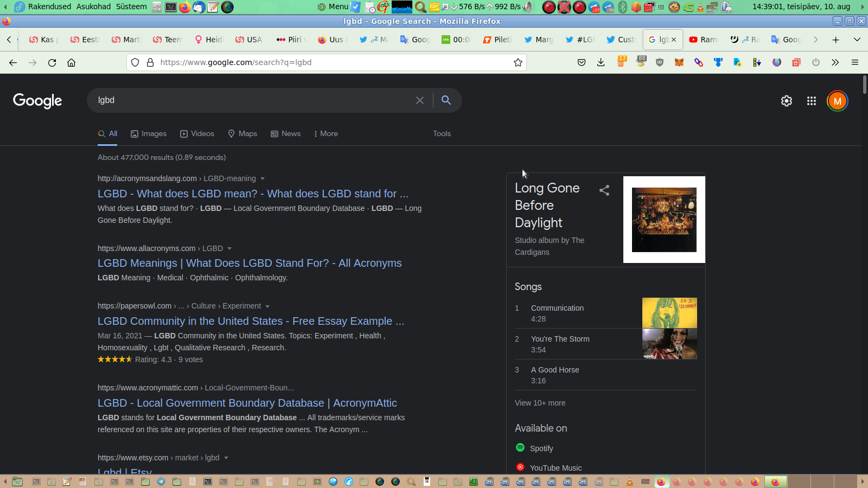Switch to the Videos results tab
The image size is (868, 488).
197,133
